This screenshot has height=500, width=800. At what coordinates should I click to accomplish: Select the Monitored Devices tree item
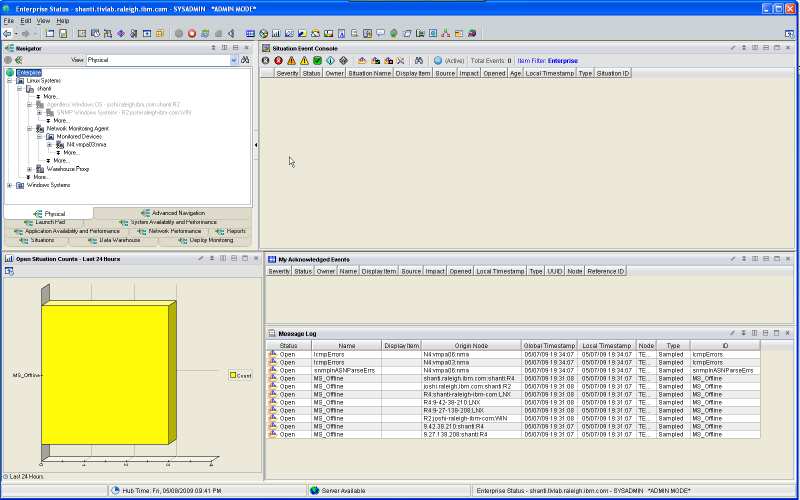79,137
